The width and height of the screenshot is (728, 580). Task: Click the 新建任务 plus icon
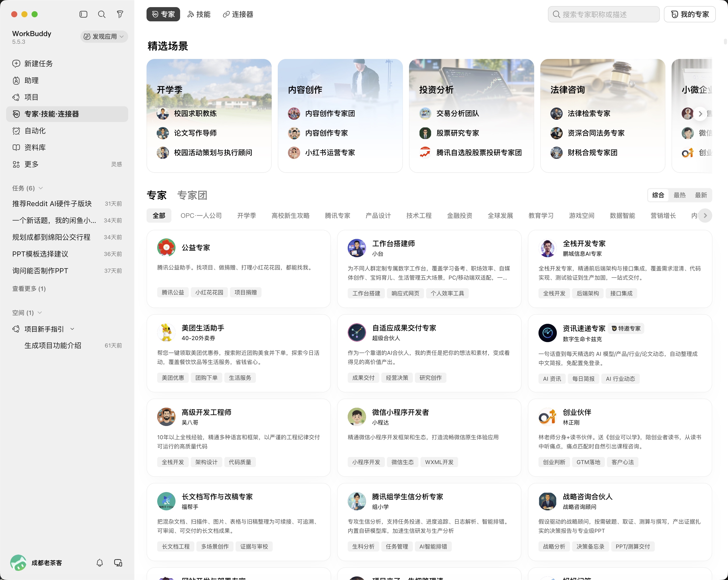click(x=16, y=64)
